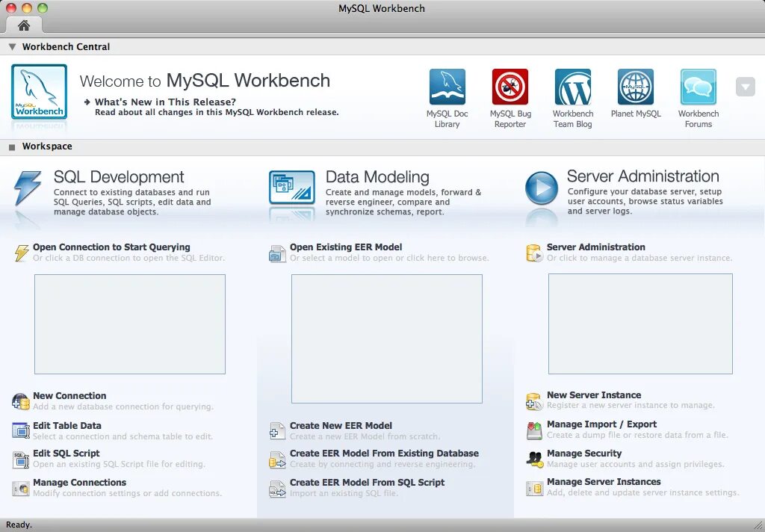Image resolution: width=765 pixels, height=532 pixels.
Task: Open the Workbench Forums chat icon
Action: click(699, 87)
